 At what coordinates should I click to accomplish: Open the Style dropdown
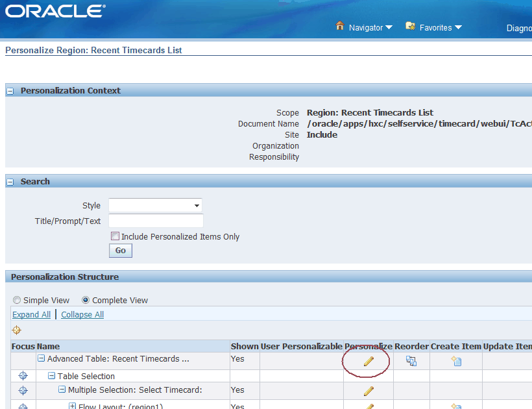pos(156,205)
